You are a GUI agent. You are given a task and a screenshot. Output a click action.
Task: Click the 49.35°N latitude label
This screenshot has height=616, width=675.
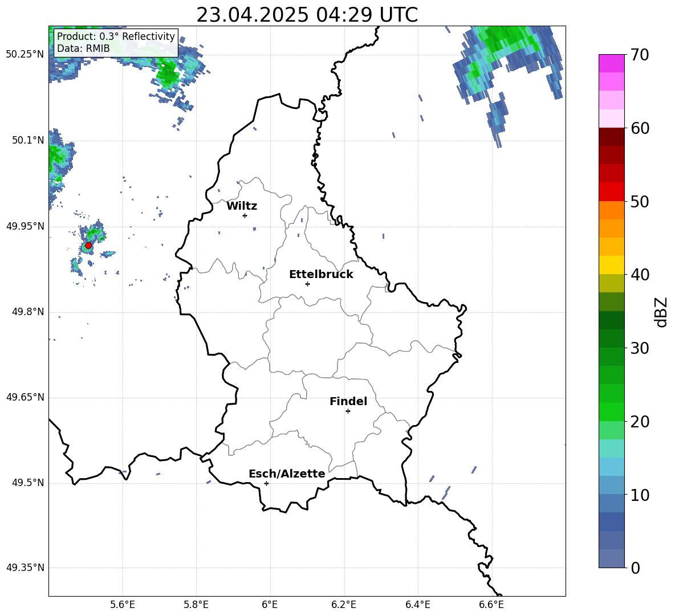tap(25, 568)
